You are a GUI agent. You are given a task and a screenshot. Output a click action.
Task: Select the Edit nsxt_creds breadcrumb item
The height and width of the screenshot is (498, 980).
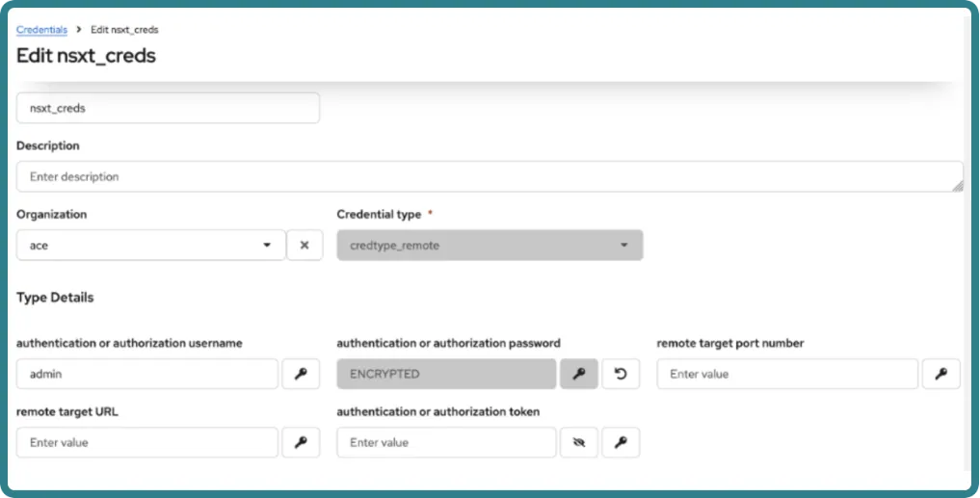tap(124, 29)
